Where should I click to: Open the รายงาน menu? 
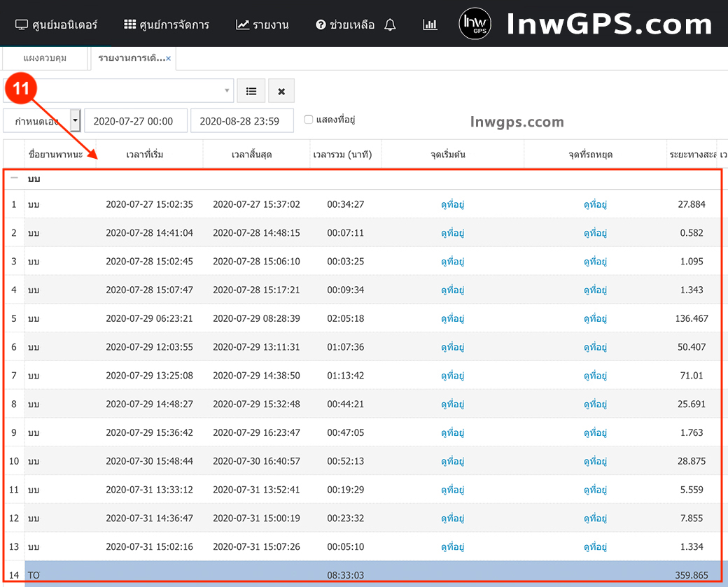(x=262, y=25)
